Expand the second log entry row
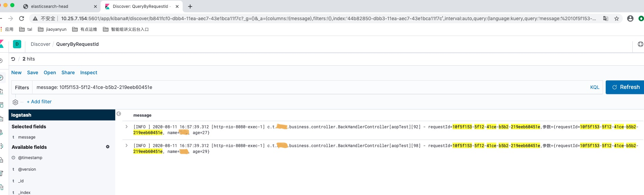 pyautogui.click(x=127, y=145)
